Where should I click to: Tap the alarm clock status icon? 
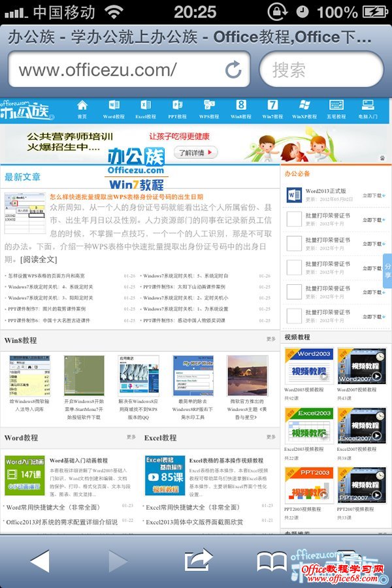(302, 12)
